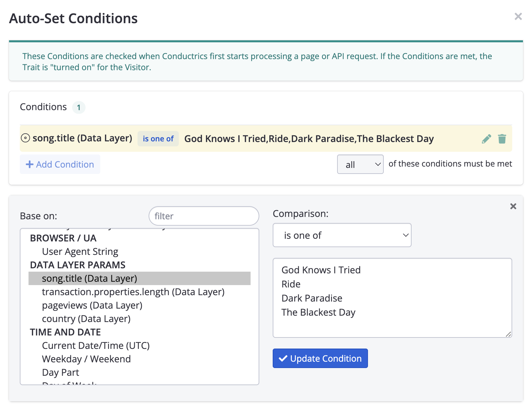
Task: Choose pageviews (Data Layer) option
Action: click(x=92, y=305)
